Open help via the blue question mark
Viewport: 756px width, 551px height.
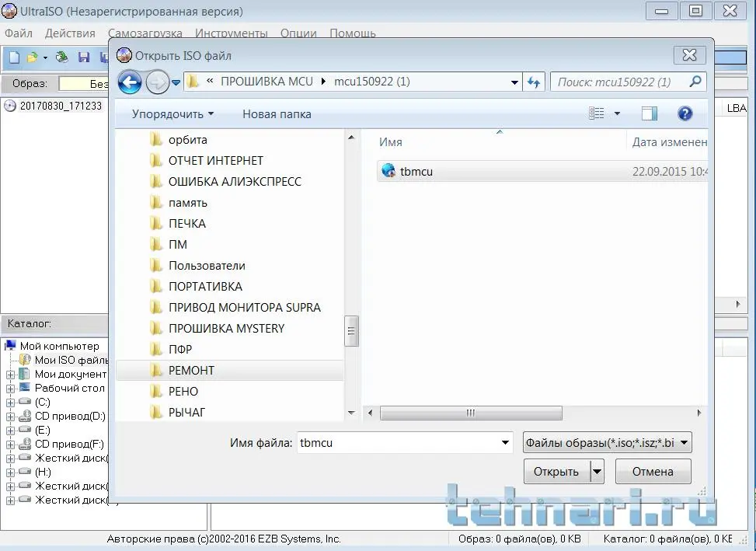coord(685,113)
